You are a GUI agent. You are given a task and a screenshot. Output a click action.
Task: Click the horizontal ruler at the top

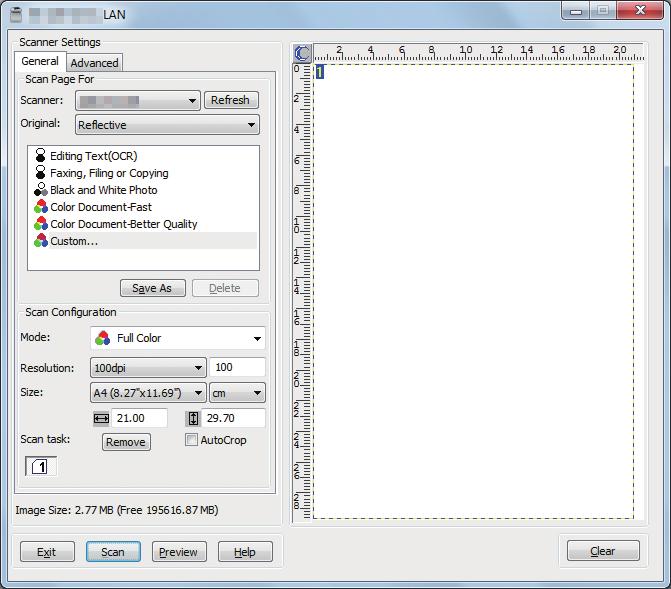[x=478, y=53]
